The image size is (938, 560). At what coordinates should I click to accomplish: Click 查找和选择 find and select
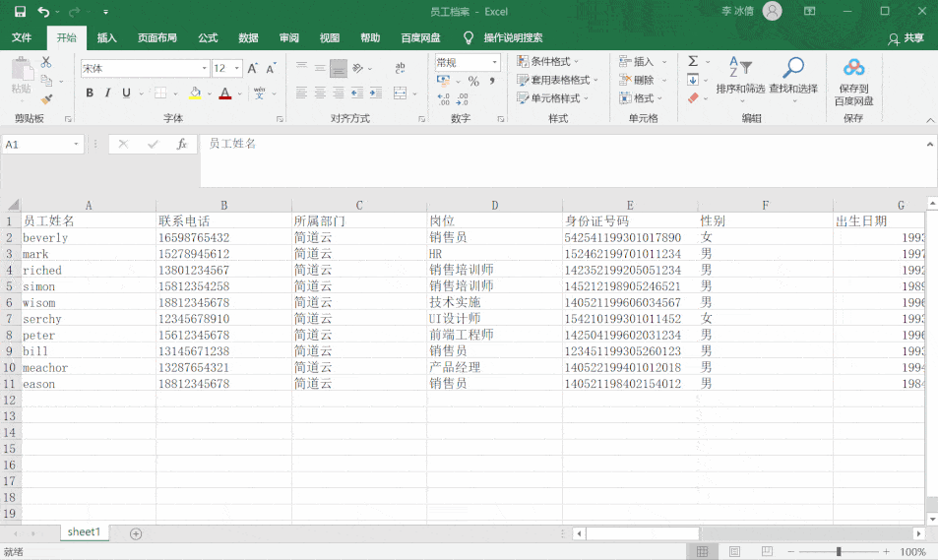pyautogui.click(x=793, y=79)
